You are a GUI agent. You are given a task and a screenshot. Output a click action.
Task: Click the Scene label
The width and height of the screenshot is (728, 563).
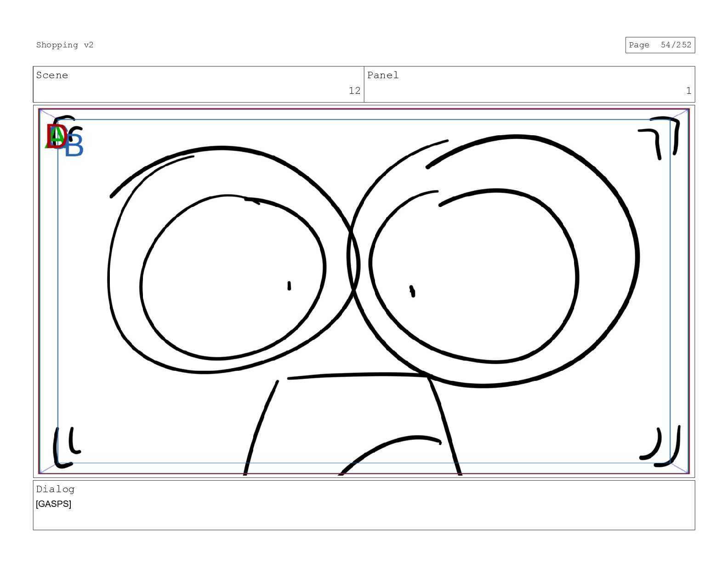coord(52,75)
